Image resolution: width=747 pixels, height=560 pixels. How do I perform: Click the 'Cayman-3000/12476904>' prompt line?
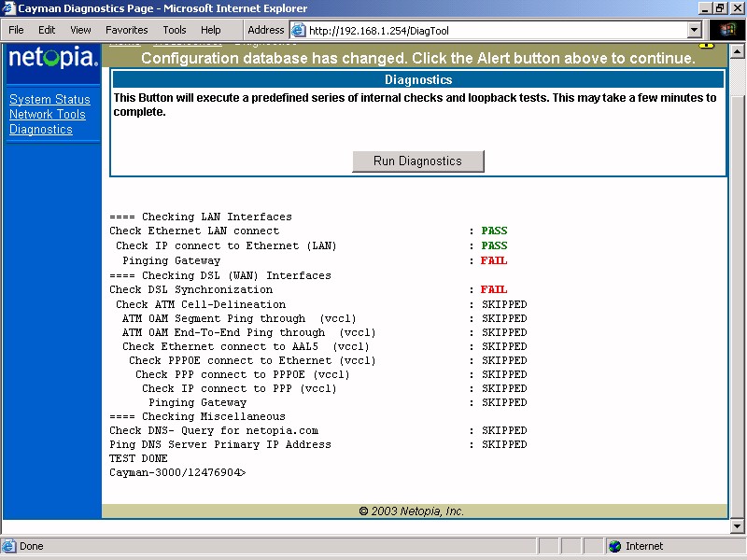pos(177,473)
